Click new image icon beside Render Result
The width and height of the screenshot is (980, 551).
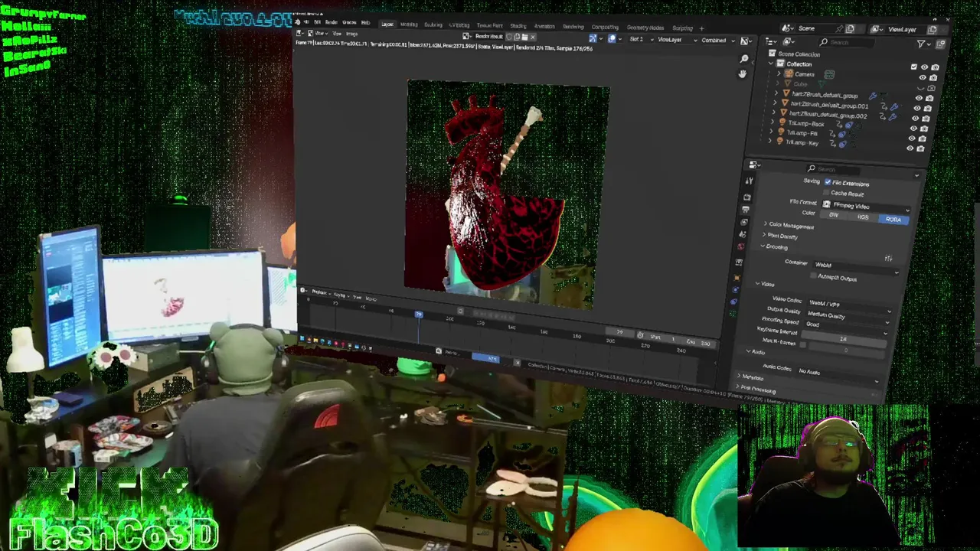517,37
